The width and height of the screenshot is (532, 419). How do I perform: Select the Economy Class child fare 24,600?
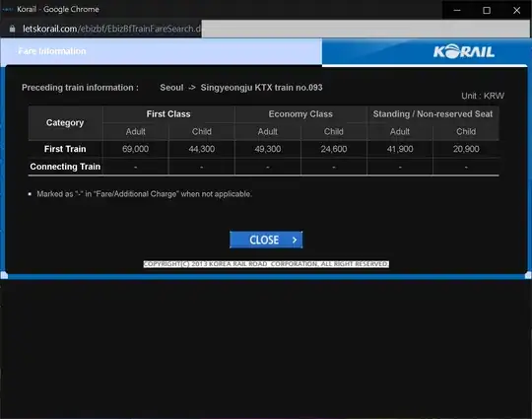334,149
